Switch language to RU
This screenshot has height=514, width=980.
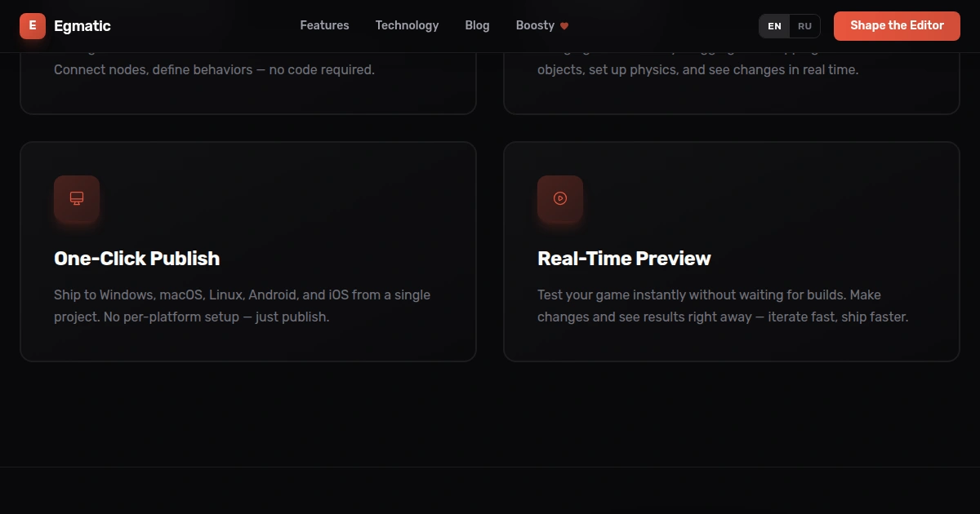tap(804, 26)
